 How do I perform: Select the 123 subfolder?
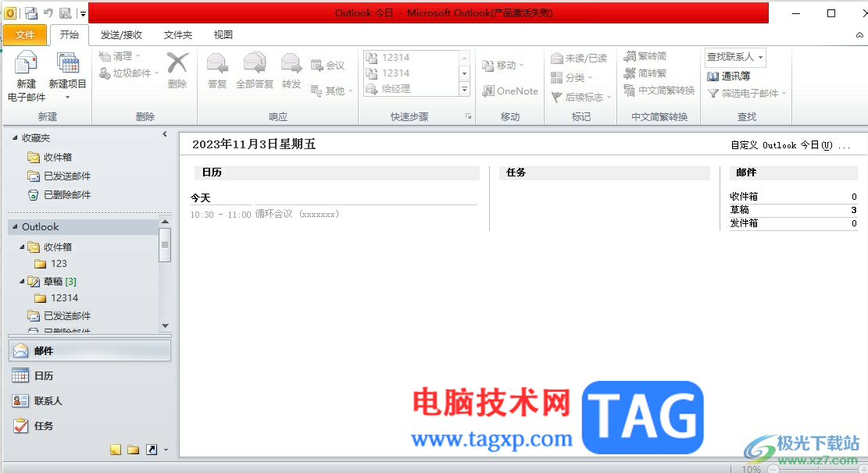(51, 264)
